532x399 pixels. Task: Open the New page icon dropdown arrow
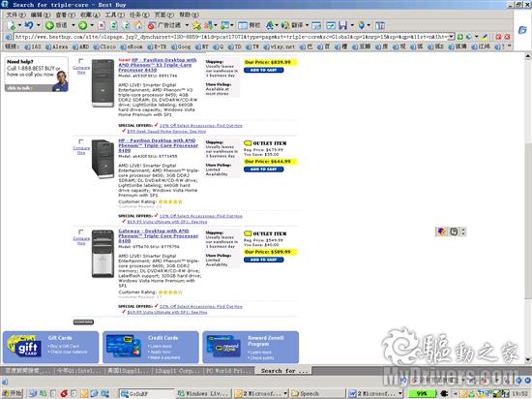pos(19,25)
